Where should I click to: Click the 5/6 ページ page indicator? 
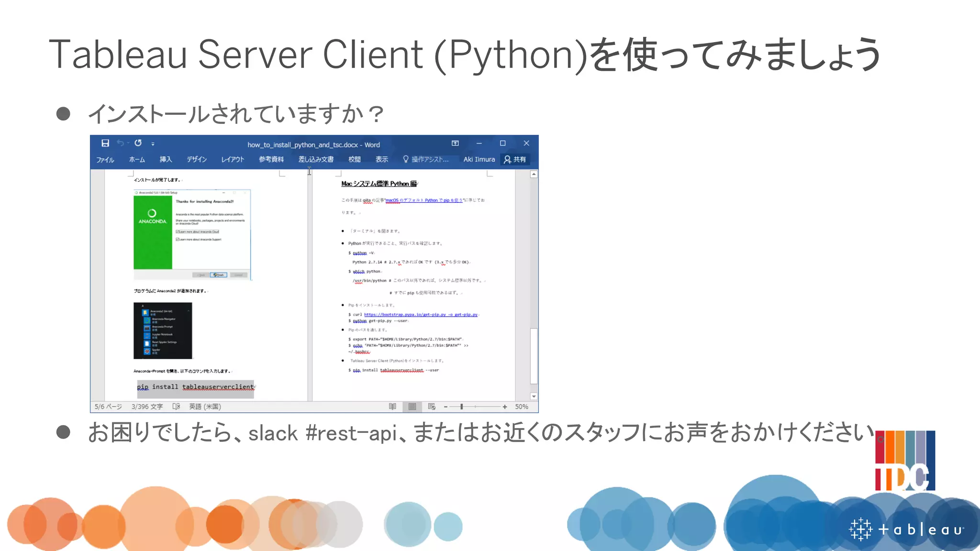point(108,407)
